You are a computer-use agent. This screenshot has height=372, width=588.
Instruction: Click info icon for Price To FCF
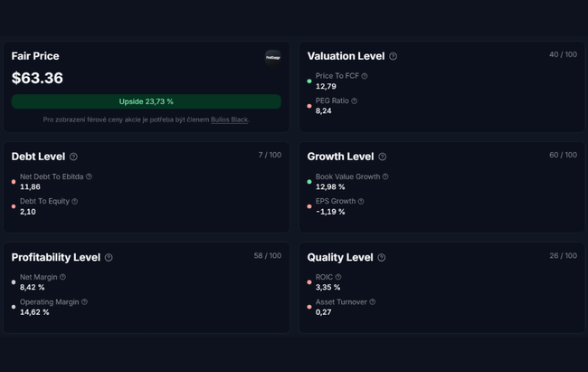click(364, 76)
